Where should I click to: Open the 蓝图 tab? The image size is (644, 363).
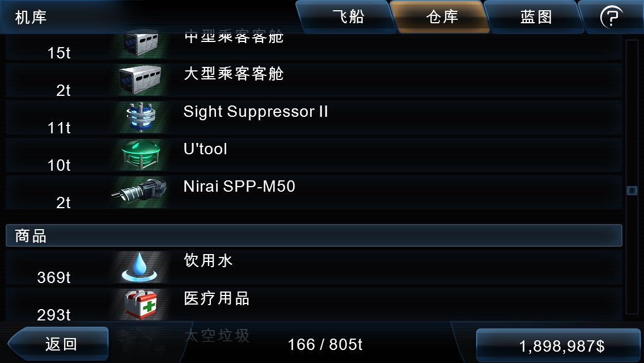[x=536, y=17]
